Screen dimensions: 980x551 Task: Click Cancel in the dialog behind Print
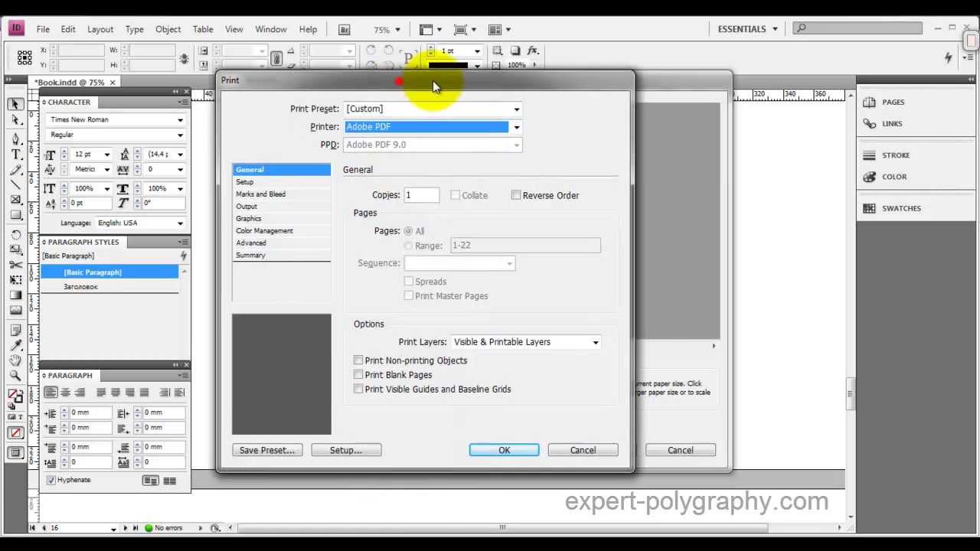point(680,450)
